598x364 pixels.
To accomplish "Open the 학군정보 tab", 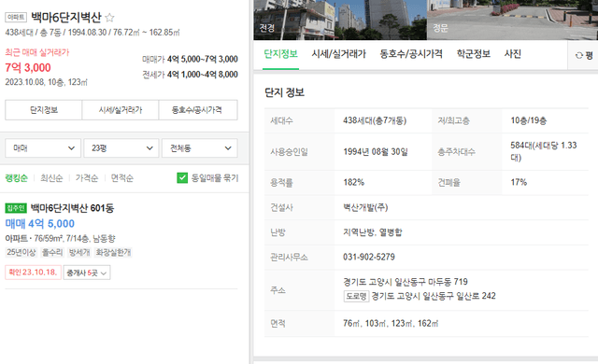I will click(474, 54).
